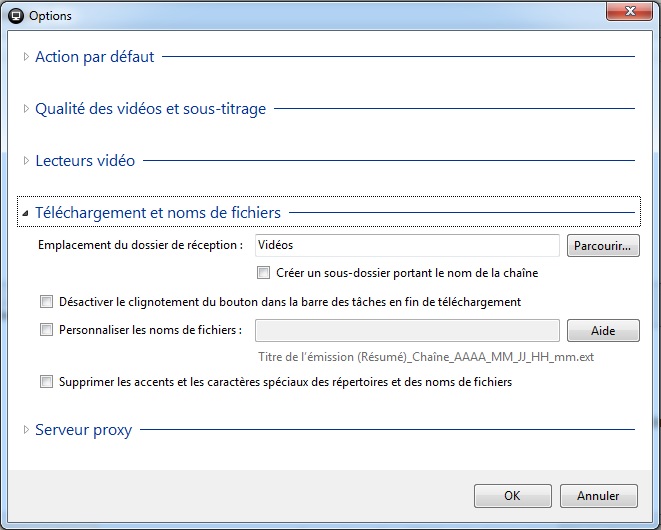Enable Créer un sous-dossier checkbox
This screenshot has height=530, width=661.
(263, 273)
